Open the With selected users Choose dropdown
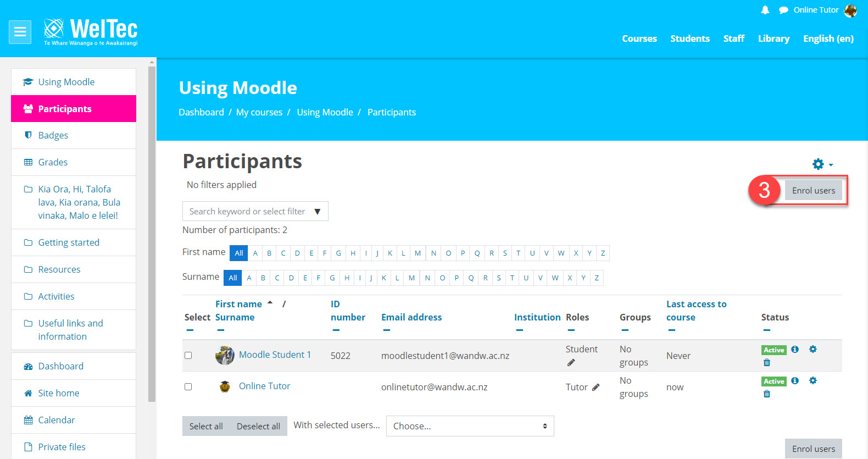Viewport: 868px width, 459px height. click(x=470, y=426)
